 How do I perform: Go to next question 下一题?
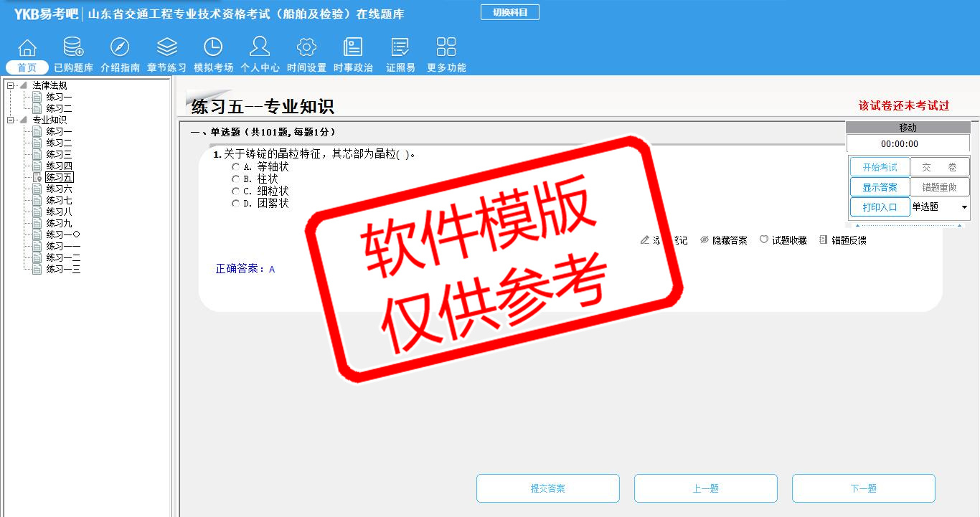864,488
